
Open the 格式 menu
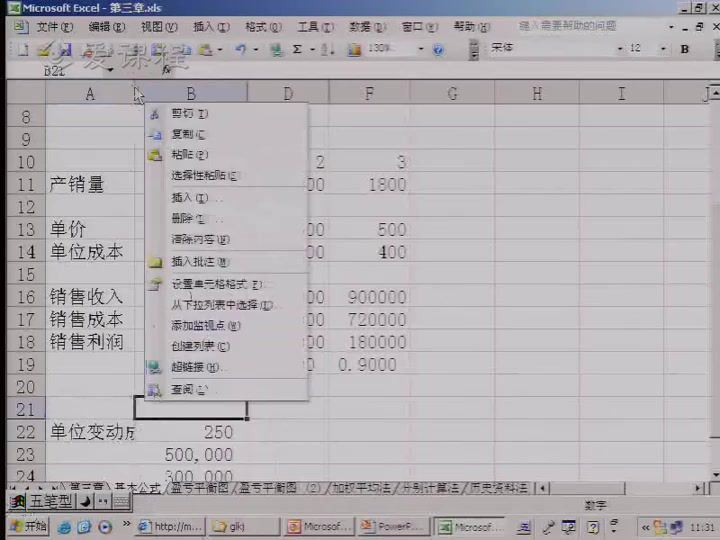coord(263,27)
